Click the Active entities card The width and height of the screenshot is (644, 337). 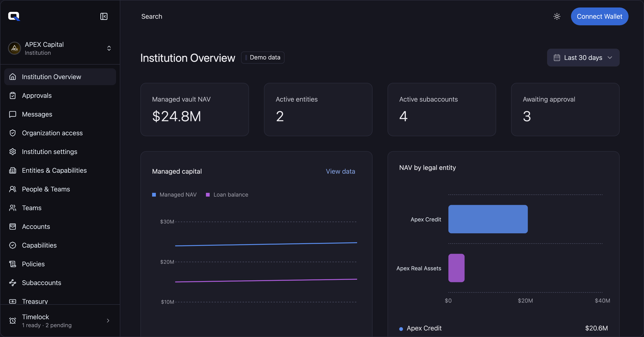318,110
